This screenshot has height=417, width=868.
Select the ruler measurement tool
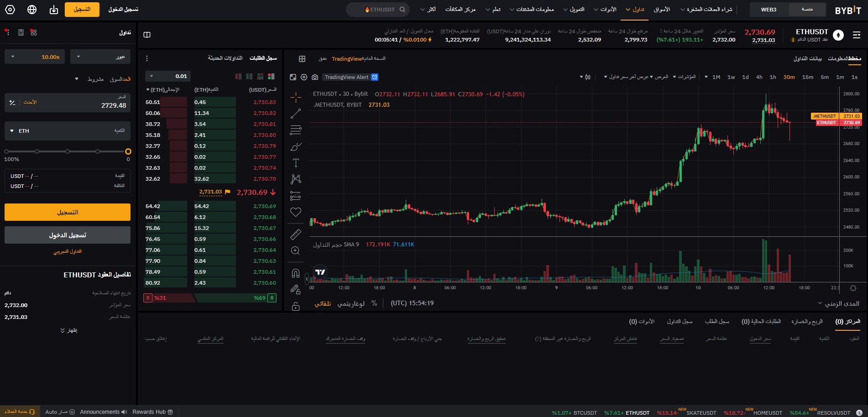click(x=296, y=234)
